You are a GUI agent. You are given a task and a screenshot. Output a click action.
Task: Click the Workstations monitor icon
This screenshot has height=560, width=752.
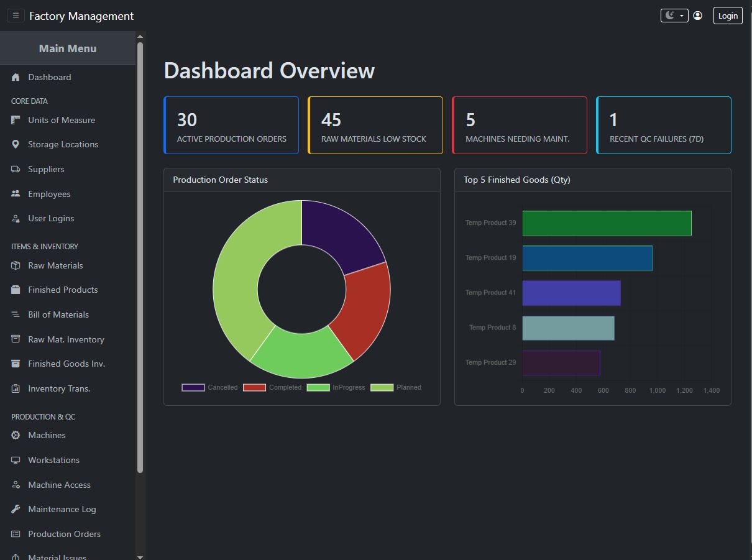click(16, 460)
